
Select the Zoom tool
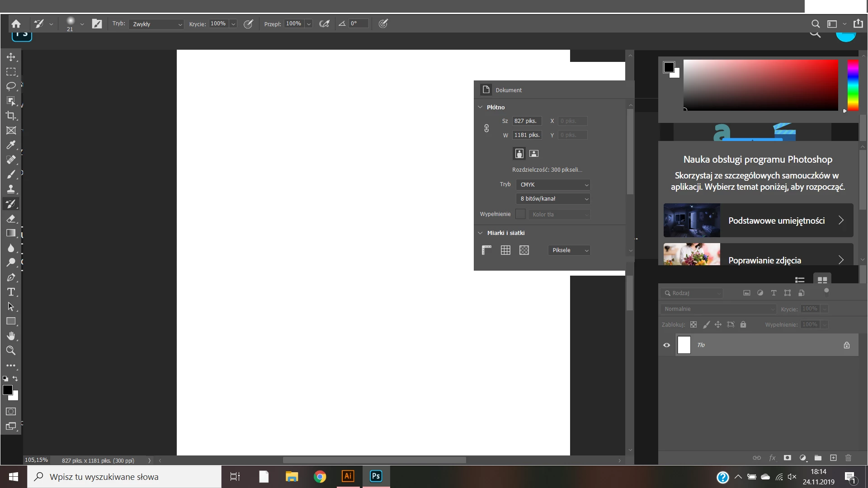tap(11, 350)
